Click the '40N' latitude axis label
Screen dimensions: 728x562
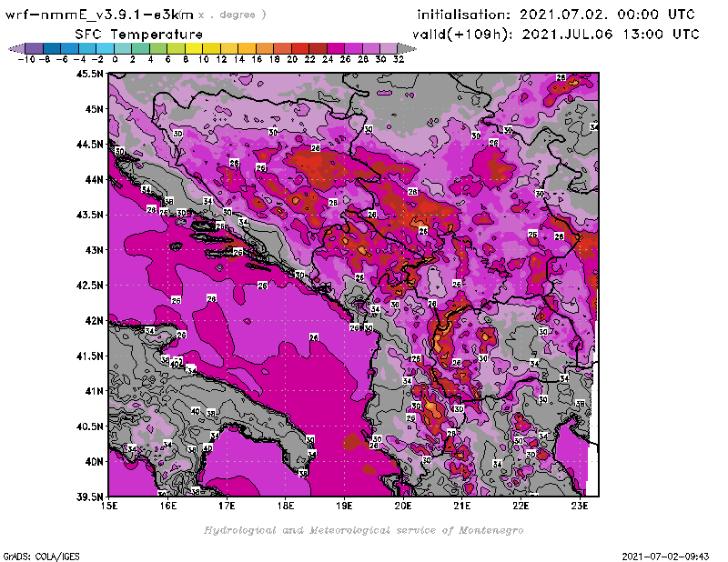pos(95,462)
